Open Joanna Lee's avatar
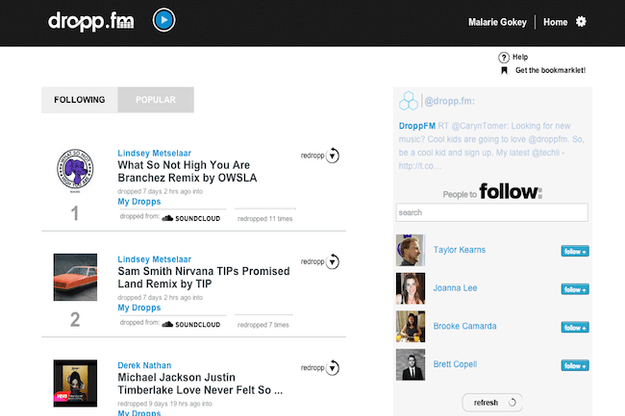The image size is (625, 416). tap(411, 288)
